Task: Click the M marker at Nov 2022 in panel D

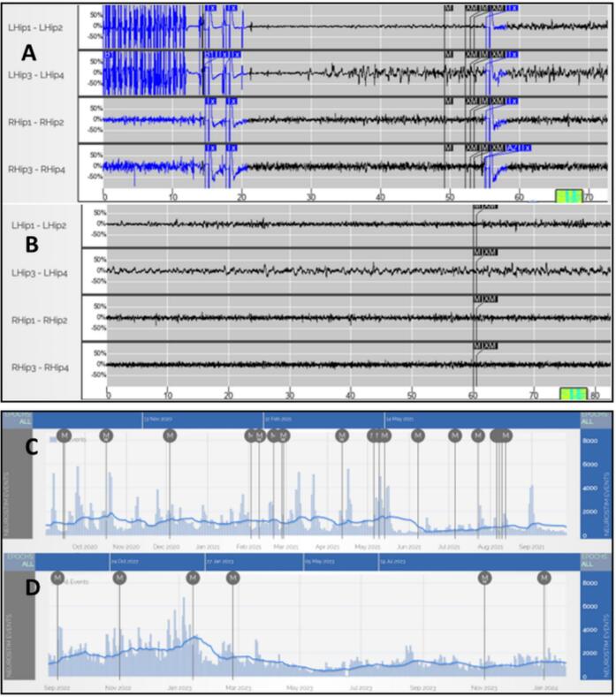Action: [x=119, y=578]
